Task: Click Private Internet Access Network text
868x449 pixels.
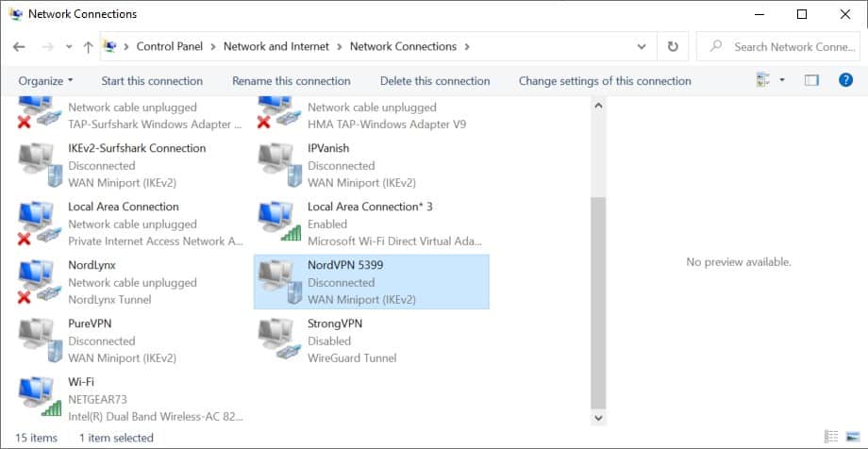Action: point(155,241)
